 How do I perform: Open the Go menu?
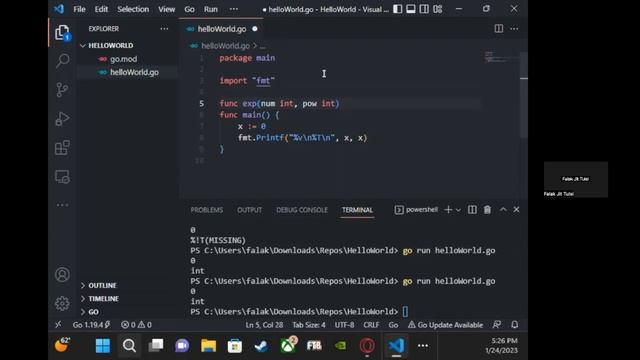(189, 9)
